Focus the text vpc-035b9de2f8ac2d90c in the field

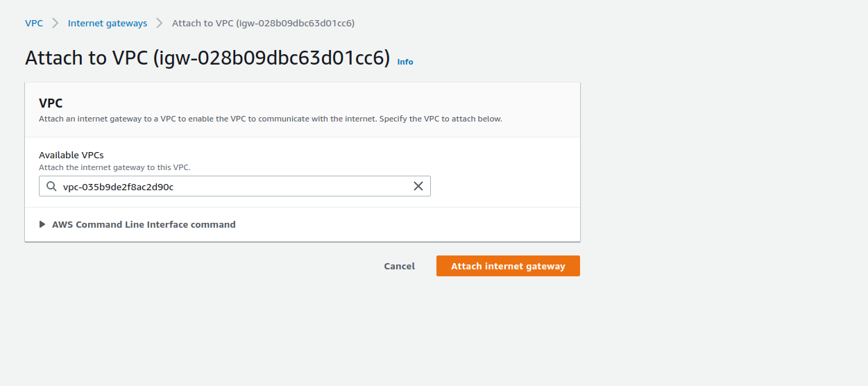pos(118,186)
